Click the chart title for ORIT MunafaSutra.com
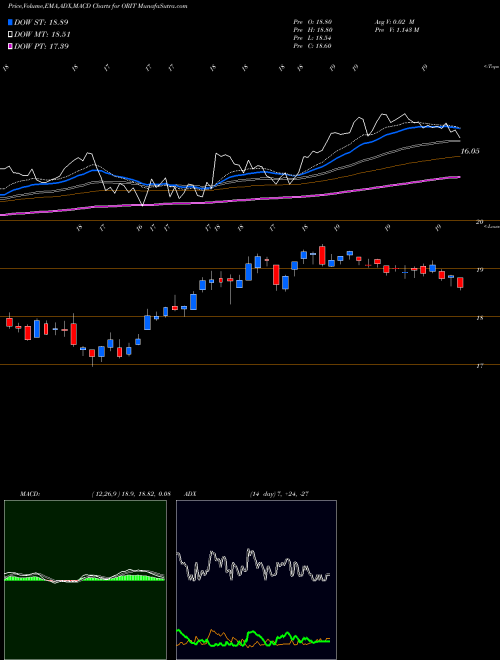 [98, 6]
